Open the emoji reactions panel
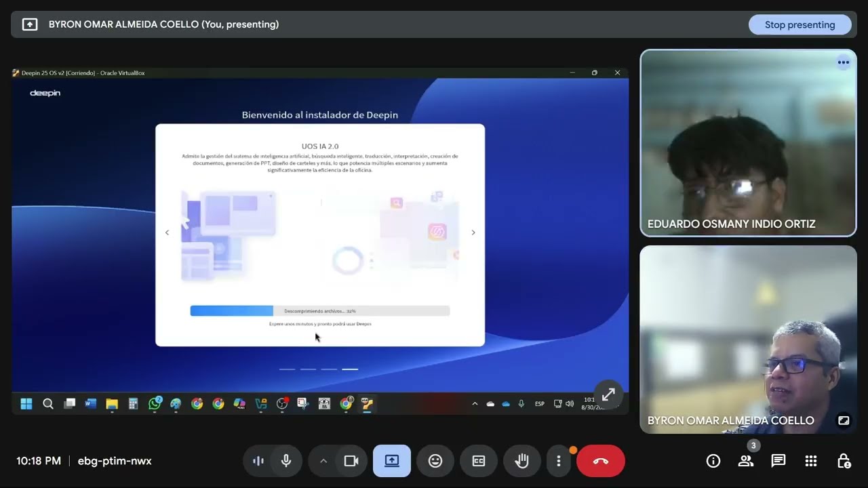868x488 pixels. (435, 461)
